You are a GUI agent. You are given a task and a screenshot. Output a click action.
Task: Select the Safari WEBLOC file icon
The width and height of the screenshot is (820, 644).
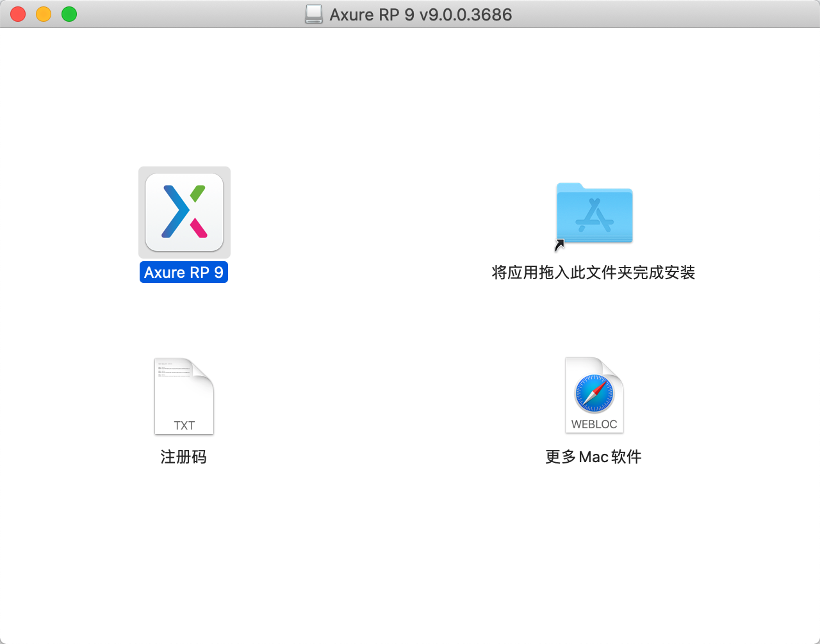[x=594, y=395]
